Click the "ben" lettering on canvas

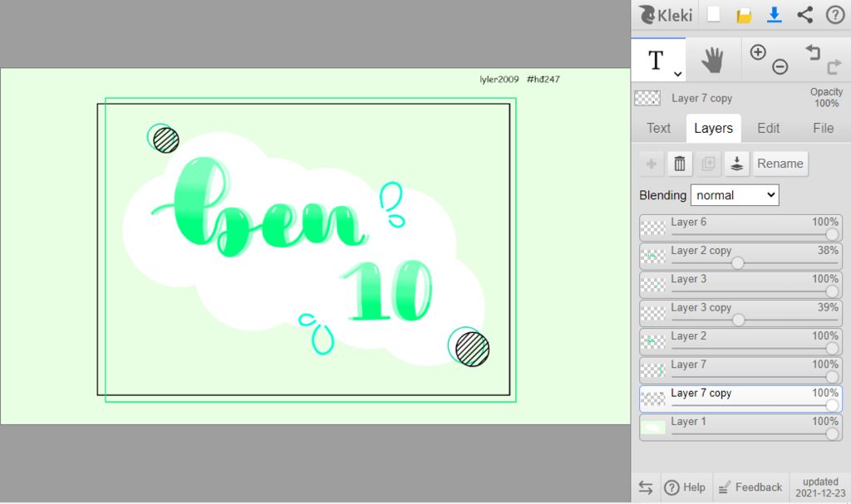(260, 209)
